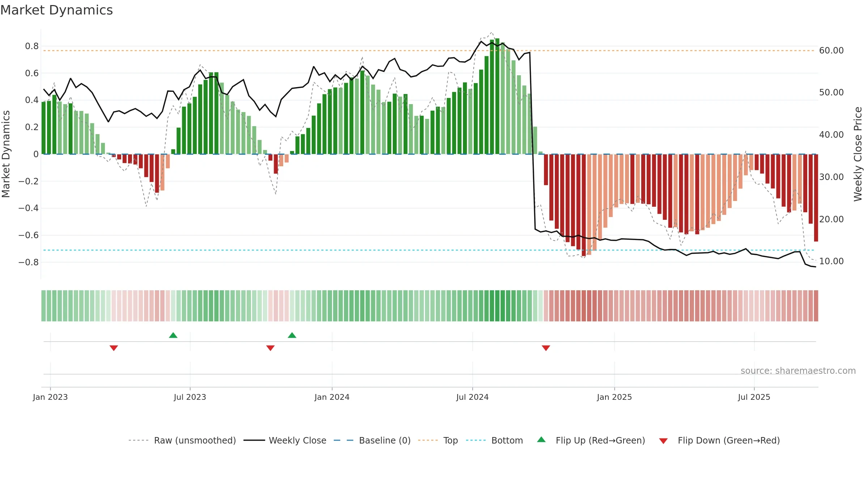Screen dimensions: 868x488
Task: Click the source: sharemaestro.com text
Action: point(798,371)
